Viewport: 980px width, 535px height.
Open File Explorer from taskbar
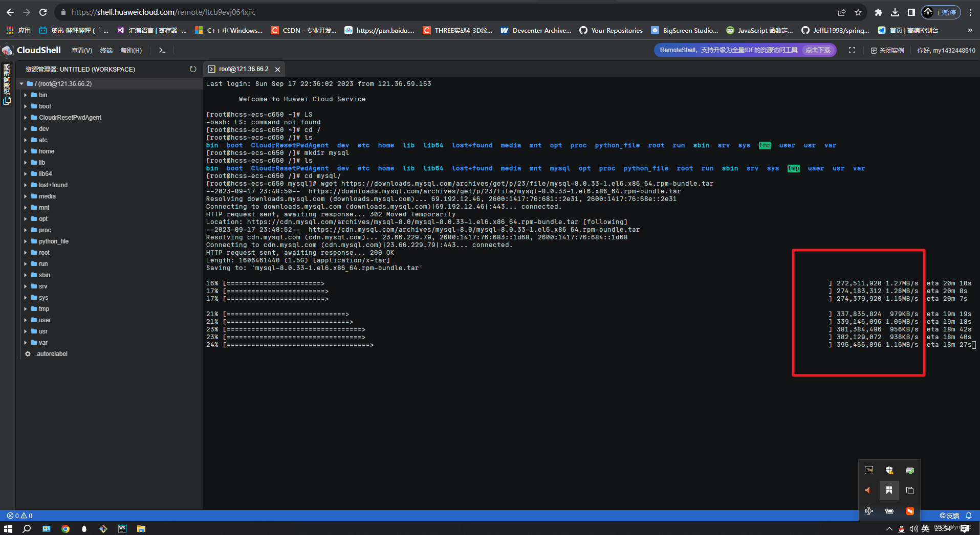(141, 529)
